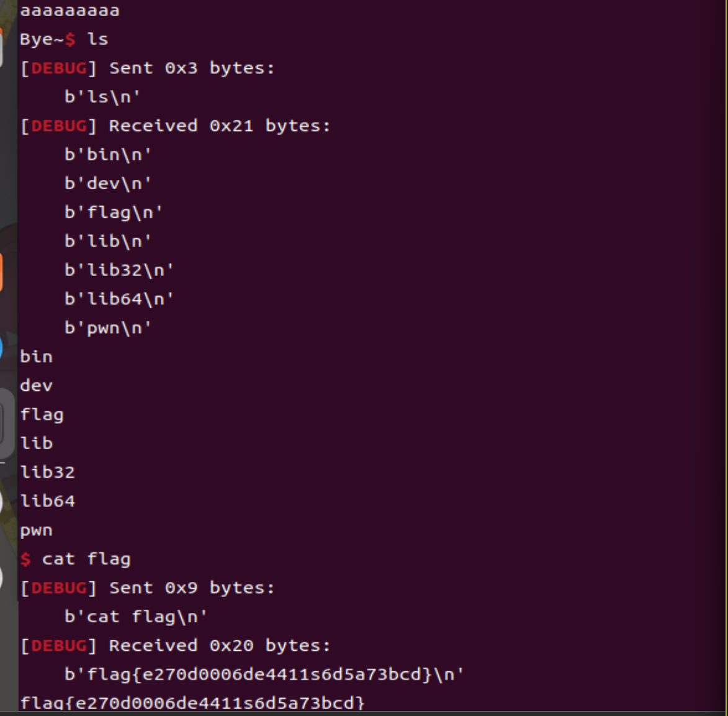Image resolution: width=728 pixels, height=716 pixels.
Task: Click the plain lib32 directory output line
Action: (47, 472)
